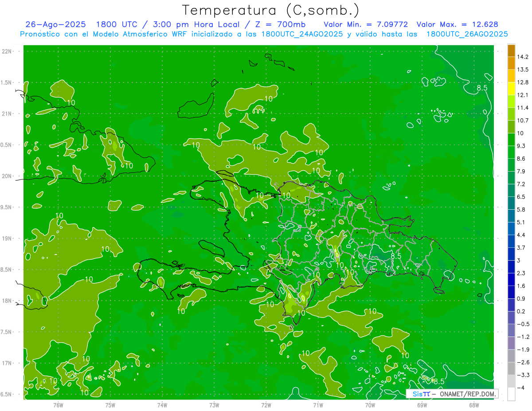Pick the orange swatch above 14.2
The image size is (532, 411).
click(511, 51)
